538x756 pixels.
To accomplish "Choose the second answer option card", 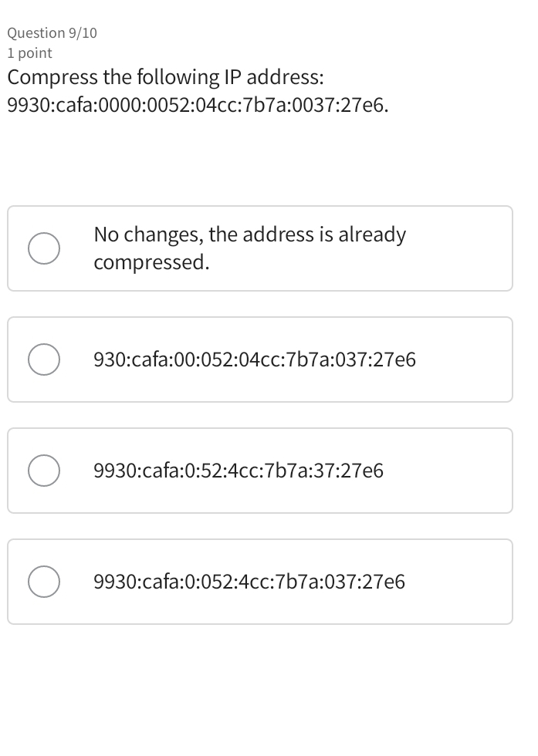I will (x=259, y=359).
